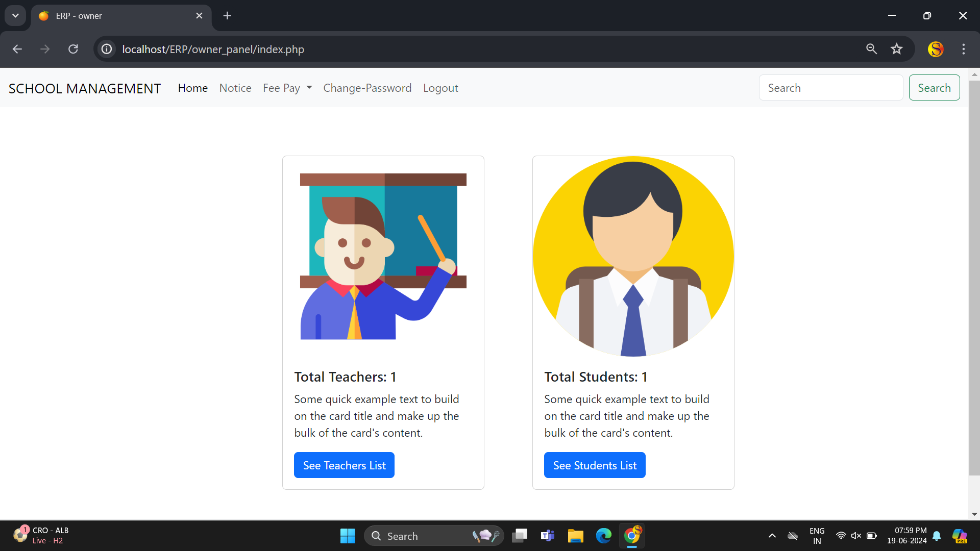The width and height of the screenshot is (980, 551).
Task: Open the tab search dropdown arrow
Action: coord(15,16)
